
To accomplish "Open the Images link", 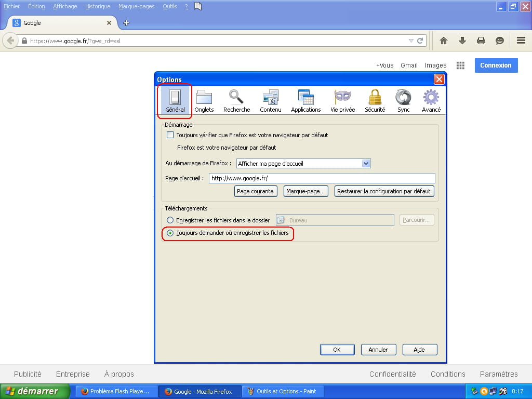I will pyautogui.click(x=436, y=65).
